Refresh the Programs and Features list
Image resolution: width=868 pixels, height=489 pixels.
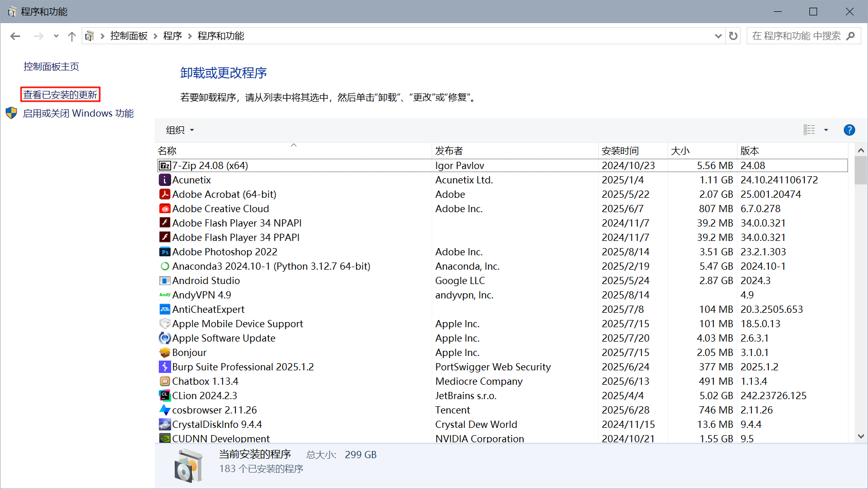click(733, 36)
